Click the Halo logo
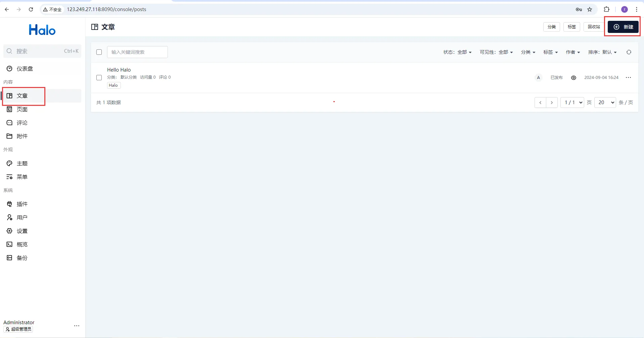This screenshot has width=644, height=338. coord(42,30)
